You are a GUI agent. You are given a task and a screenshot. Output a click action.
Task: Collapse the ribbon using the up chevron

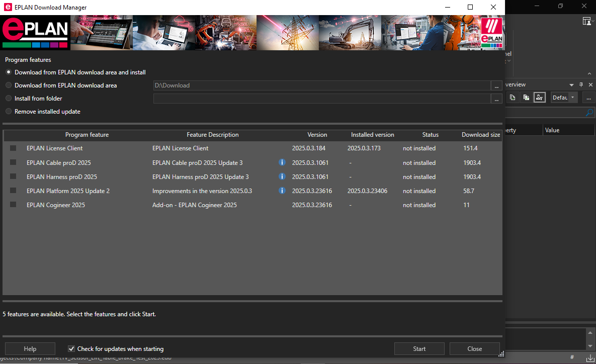tap(589, 74)
